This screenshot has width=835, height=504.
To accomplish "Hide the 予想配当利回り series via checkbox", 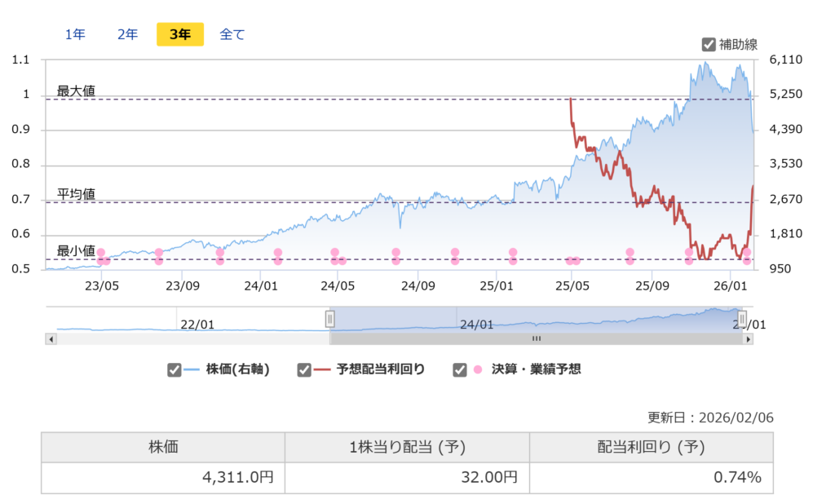I will (304, 369).
